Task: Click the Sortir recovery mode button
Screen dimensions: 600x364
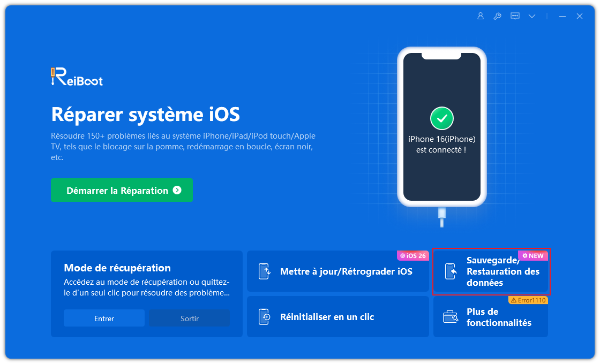Action: pos(190,318)
